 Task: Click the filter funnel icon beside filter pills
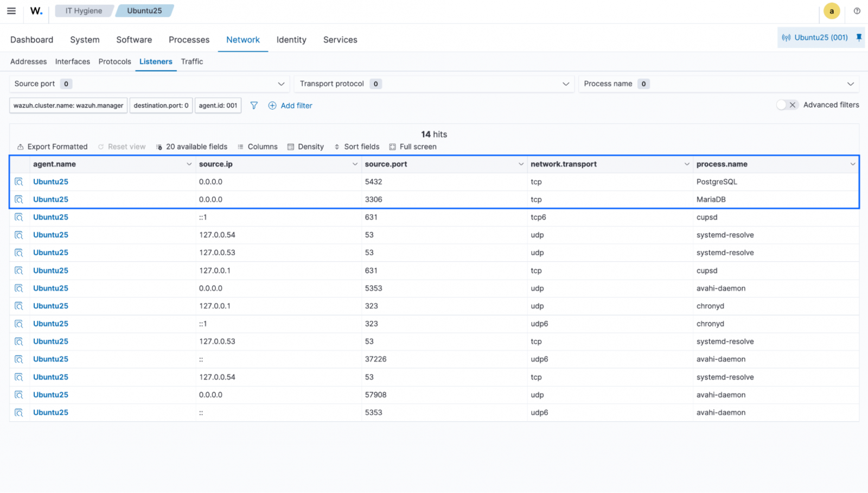tap(253, 105)
